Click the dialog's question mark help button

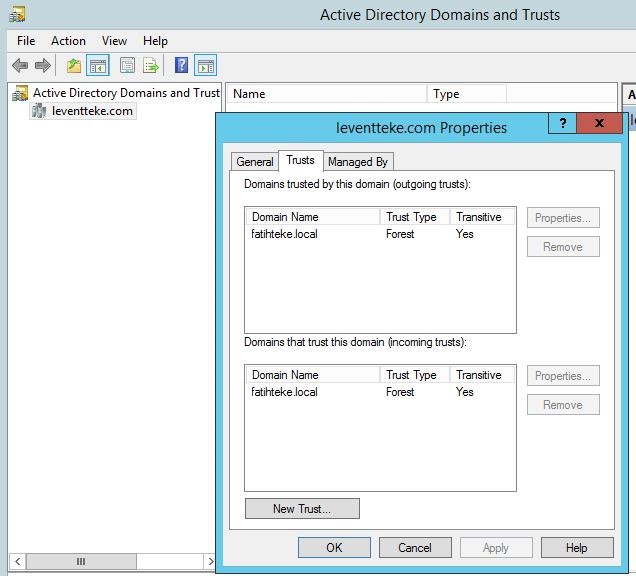pyautogui.click(x=563, y=123)
